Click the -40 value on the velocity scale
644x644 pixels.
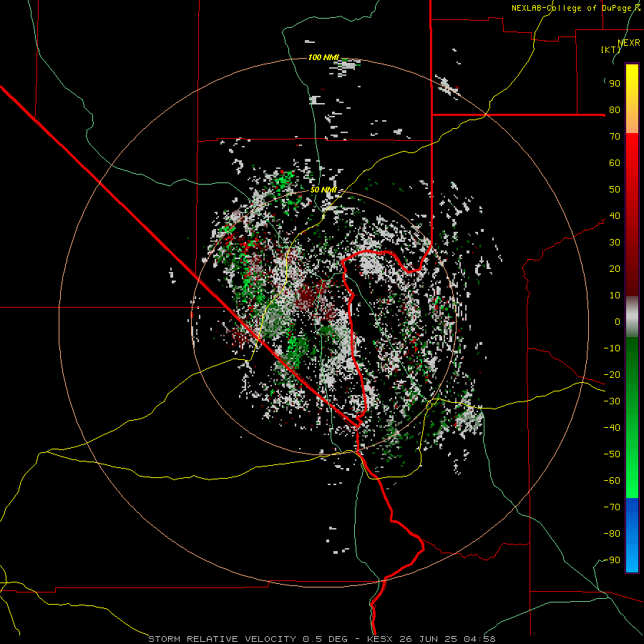pos(612,428)
